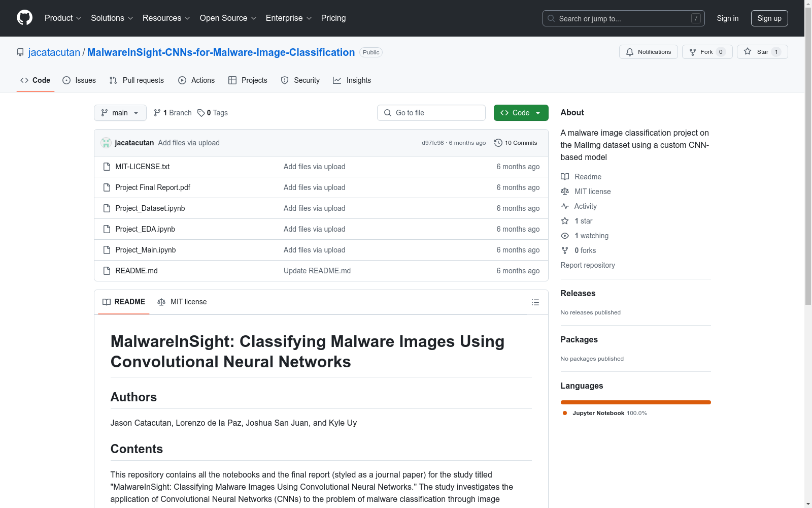The width and height of the screenshot is (812, 508).
Task: Open Update README.md commit message
Action: coord(317,271)
